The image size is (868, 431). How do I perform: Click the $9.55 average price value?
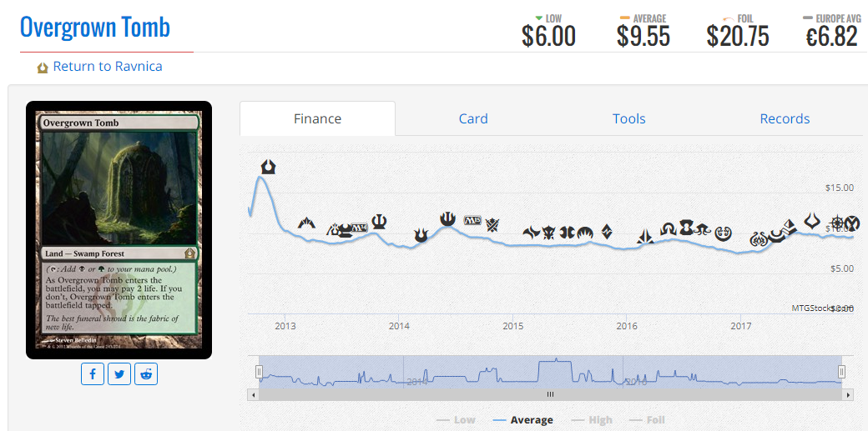pyautogui.click(x=643, y=37)
